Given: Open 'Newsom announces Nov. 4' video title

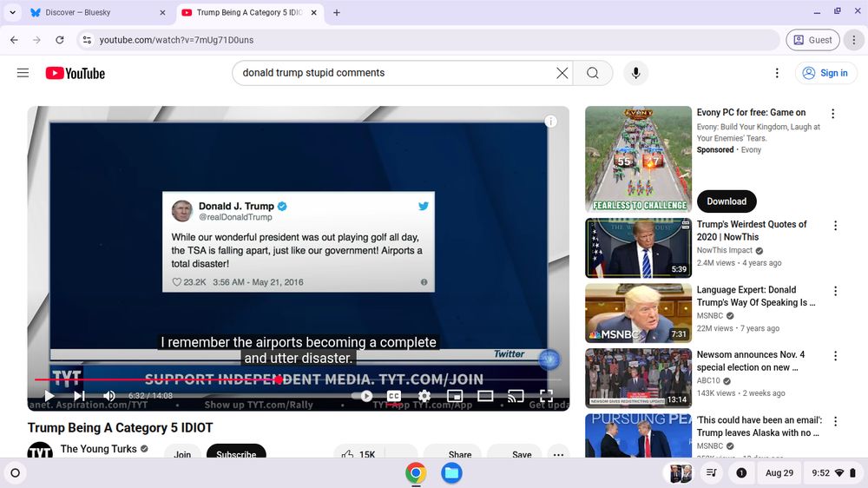Looking at the screenshot, I should [750, 360].
